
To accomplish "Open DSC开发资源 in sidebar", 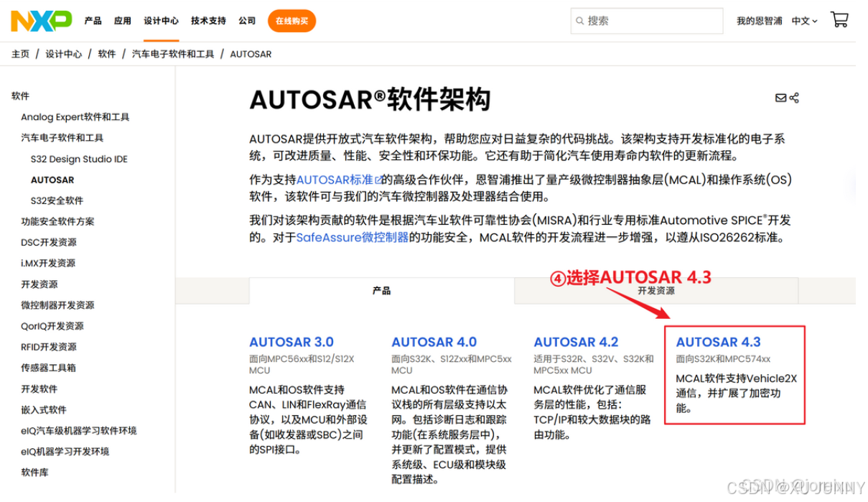I will 48,242.
